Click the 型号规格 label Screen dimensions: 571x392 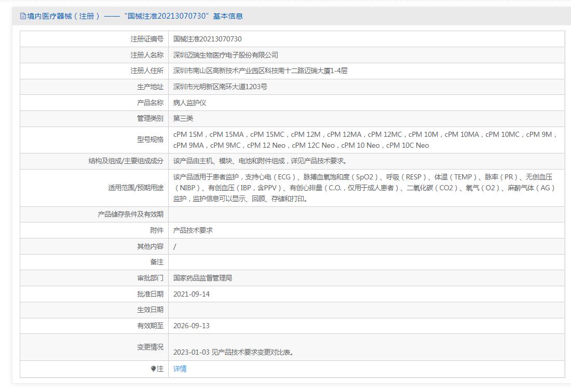pos(151,139)
